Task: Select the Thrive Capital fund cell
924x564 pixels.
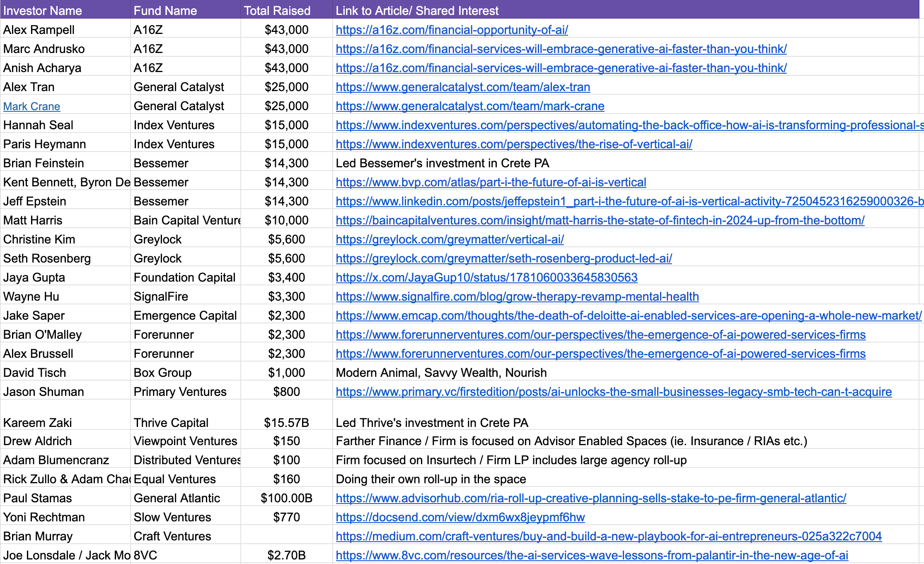Action: 186,415
